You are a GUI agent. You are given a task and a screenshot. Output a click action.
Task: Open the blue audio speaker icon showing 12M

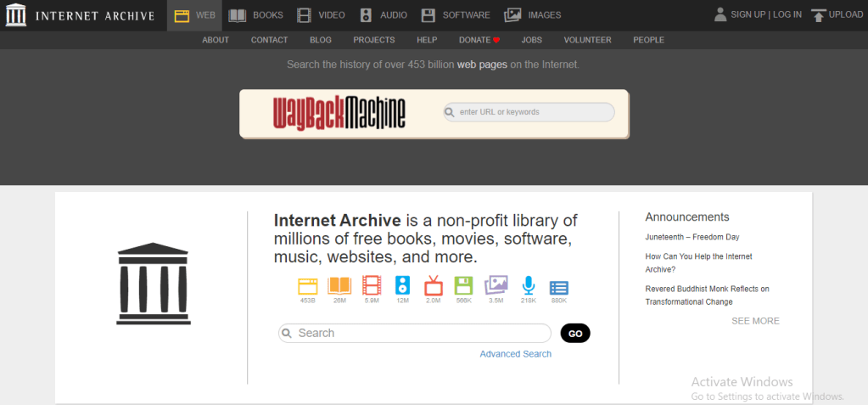pyautogui.click(x=402, y=285)
